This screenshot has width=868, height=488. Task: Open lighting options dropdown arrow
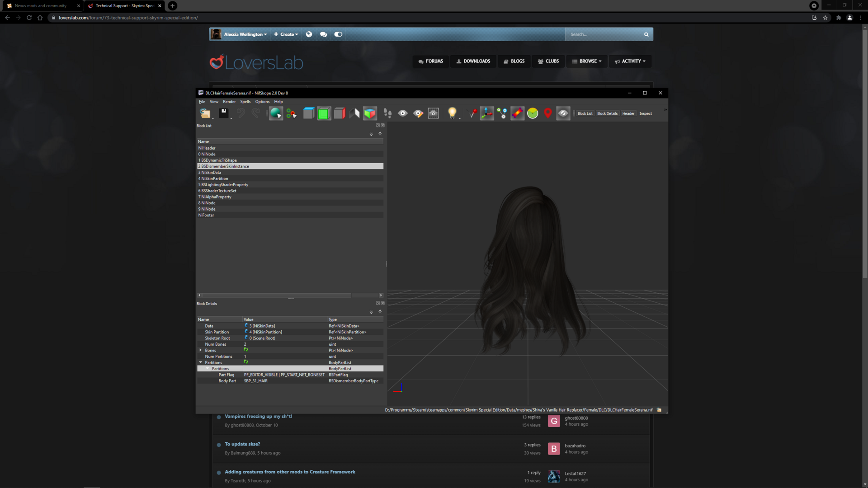pos(460,118)
